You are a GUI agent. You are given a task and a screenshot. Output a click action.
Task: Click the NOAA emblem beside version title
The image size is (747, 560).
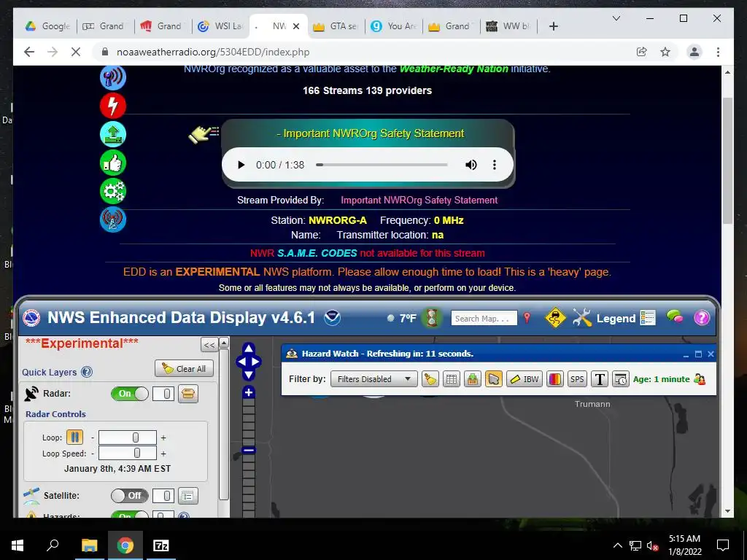332,318
